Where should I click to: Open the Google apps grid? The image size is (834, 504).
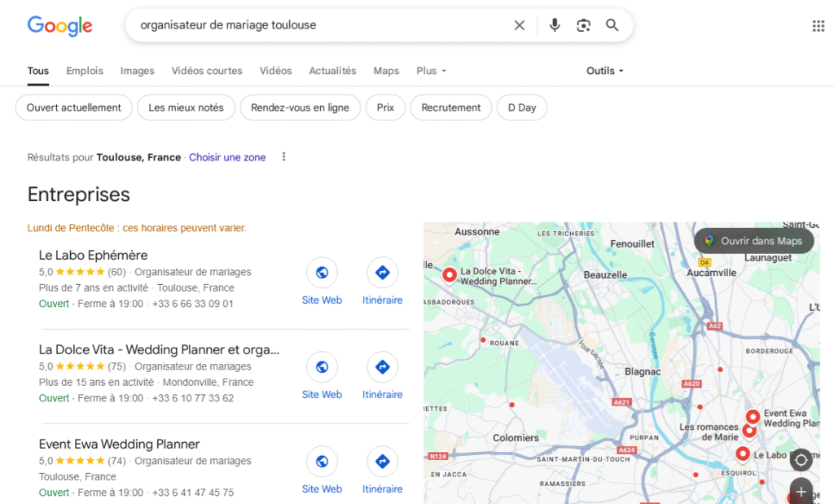pyautogui.click(x=818, y=26)
